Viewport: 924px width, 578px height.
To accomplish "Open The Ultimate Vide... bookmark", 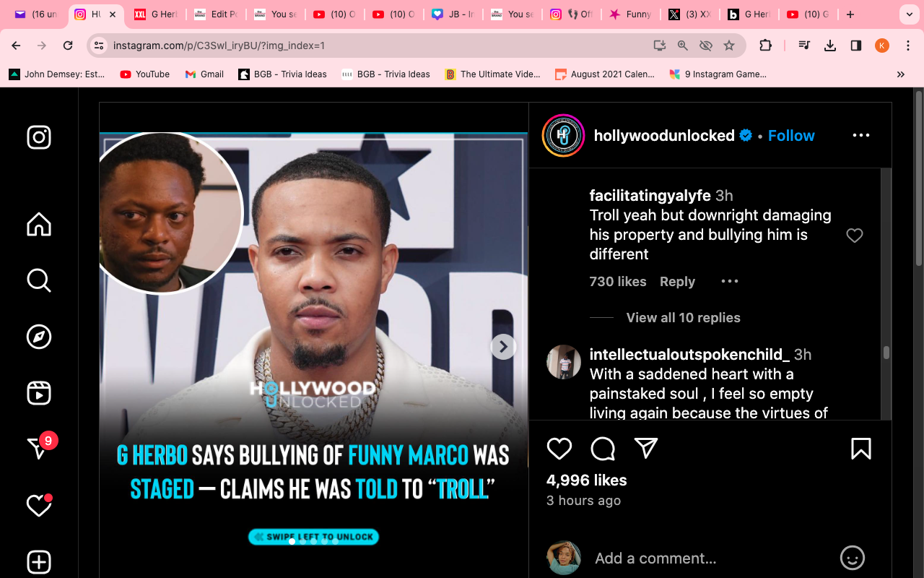I will click(492, 74).
